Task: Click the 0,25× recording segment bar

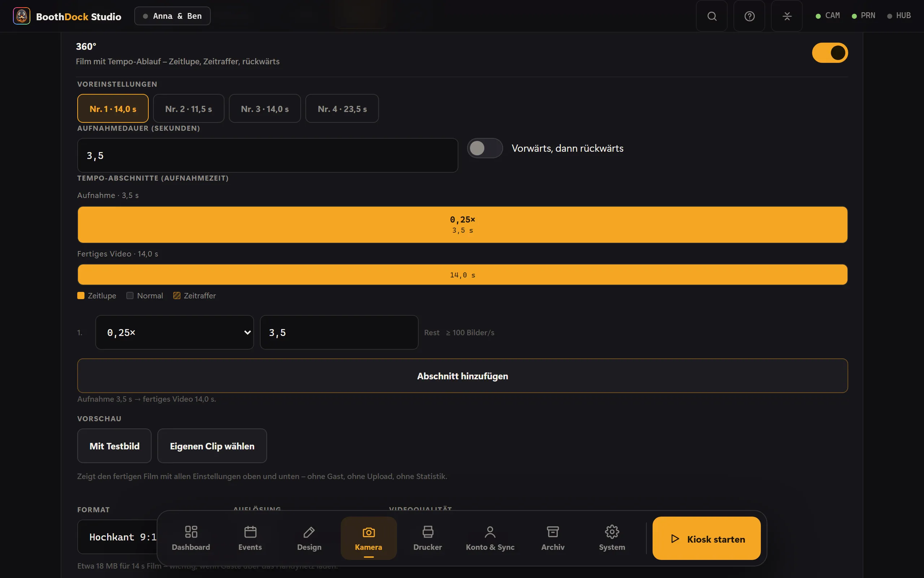Action: [x=462, y=225]
